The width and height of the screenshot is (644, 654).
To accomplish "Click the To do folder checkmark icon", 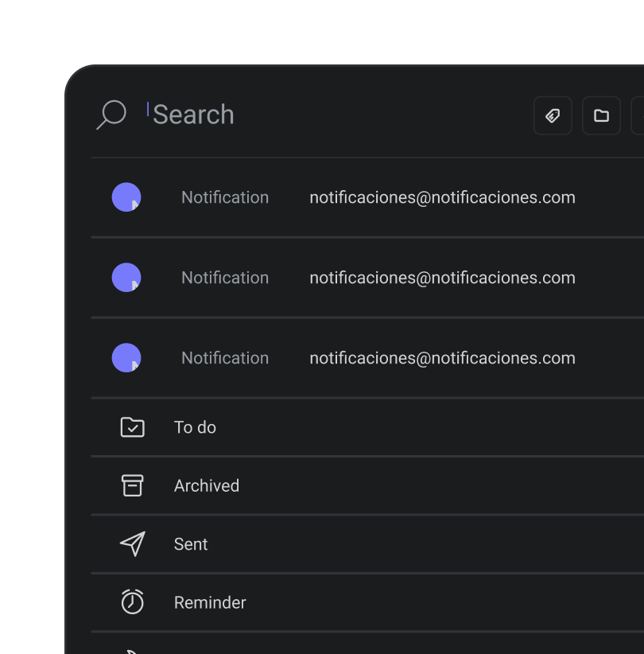I will click(132, 427).
